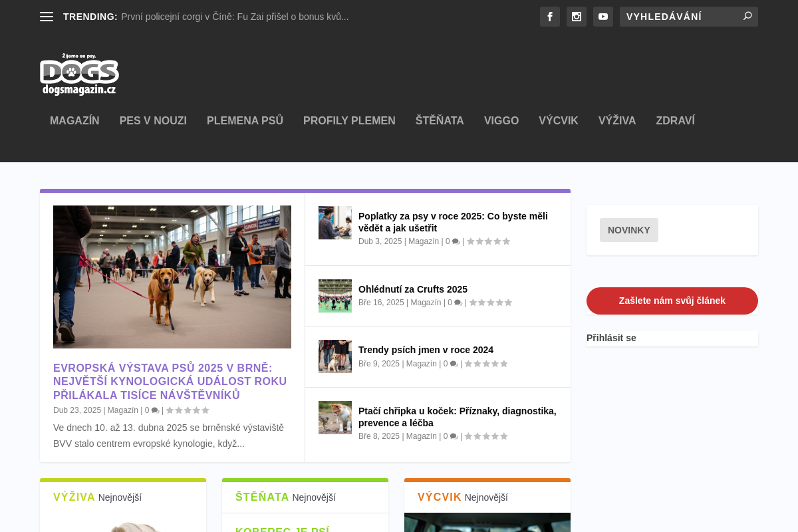This screenshot has height=532, width=798.
Task: Rate the Trendy psích jmen article five stars
Action: pos(504,363)
